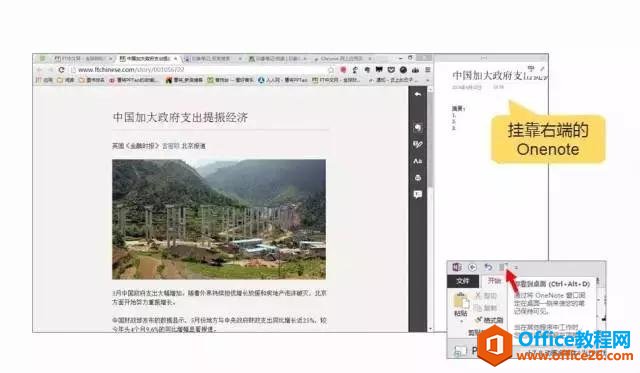Click the Pocket extension icon

[391, 70]
